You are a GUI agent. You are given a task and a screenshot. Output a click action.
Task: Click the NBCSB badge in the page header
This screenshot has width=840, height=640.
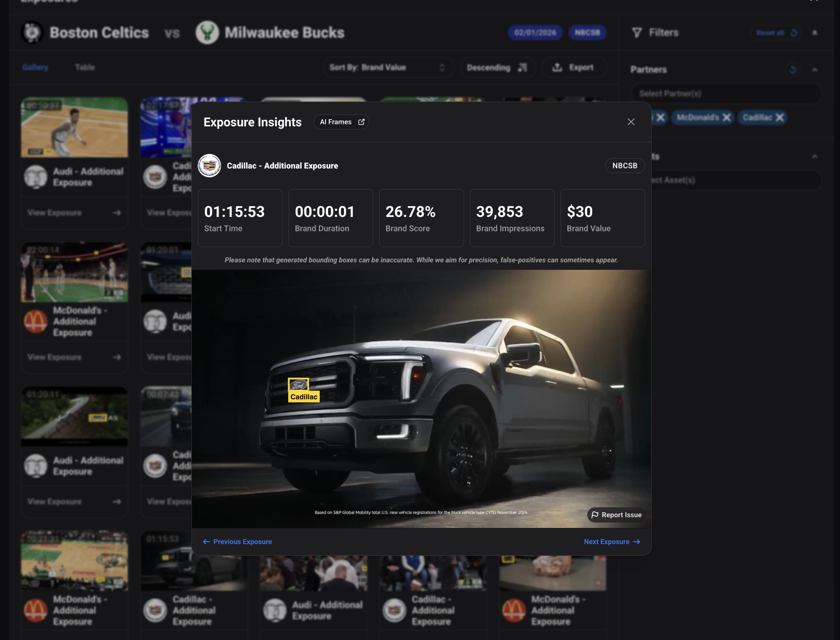click(x=587, y=33)
